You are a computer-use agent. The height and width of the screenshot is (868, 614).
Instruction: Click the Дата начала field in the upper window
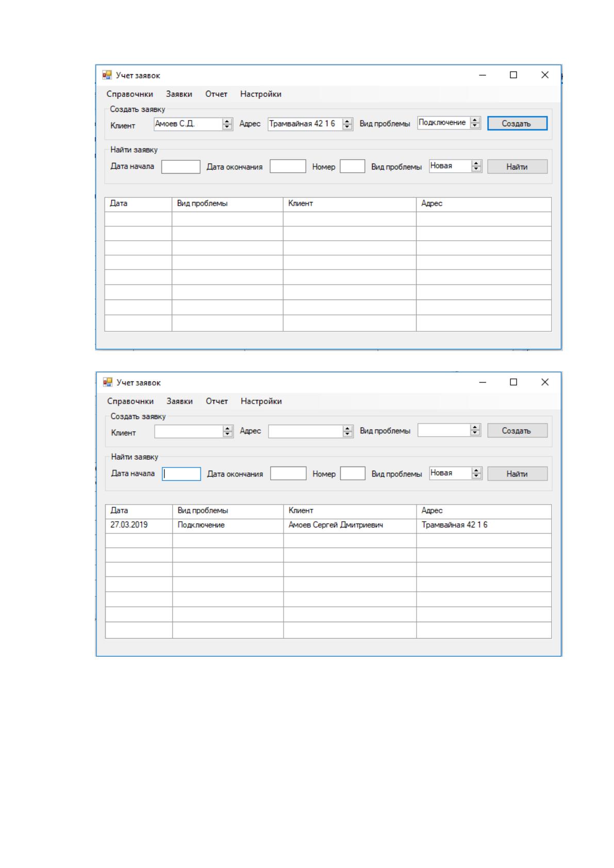click(181, 166)
